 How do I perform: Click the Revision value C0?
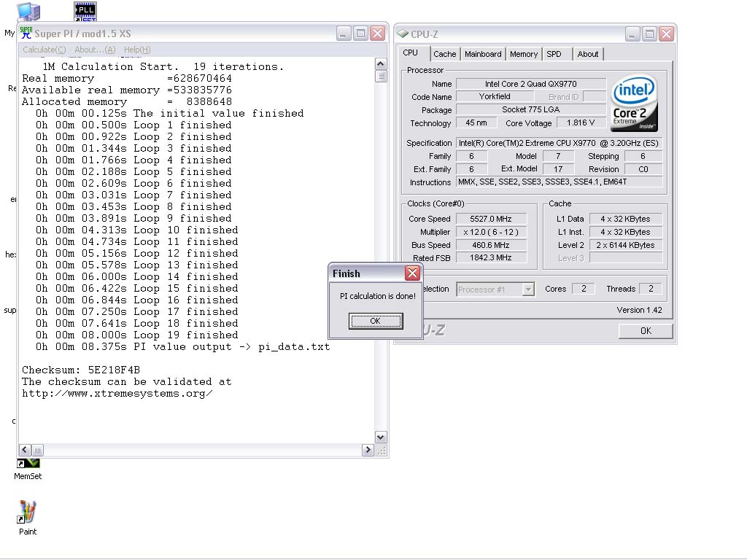pyautogui.click(x=643, y=169)
